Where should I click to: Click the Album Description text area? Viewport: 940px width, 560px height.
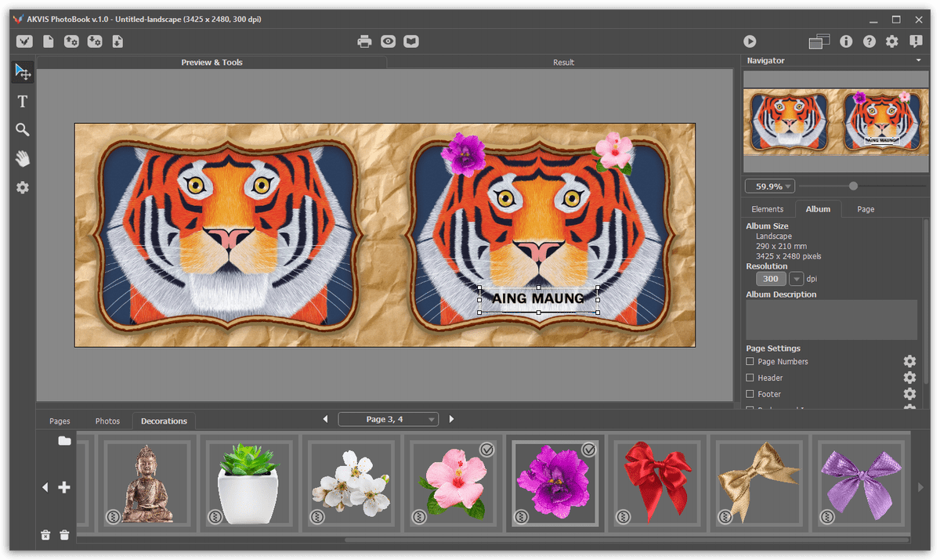pyautogui.click(x=831, y=320)
